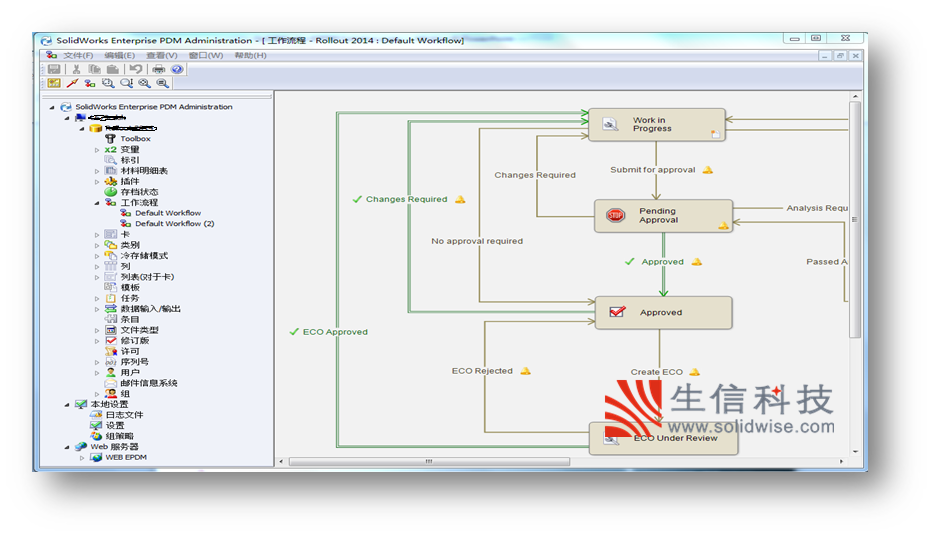Click the 用户 user icon in tree
This screenshot has width=933, height=537.
(111, 372)
